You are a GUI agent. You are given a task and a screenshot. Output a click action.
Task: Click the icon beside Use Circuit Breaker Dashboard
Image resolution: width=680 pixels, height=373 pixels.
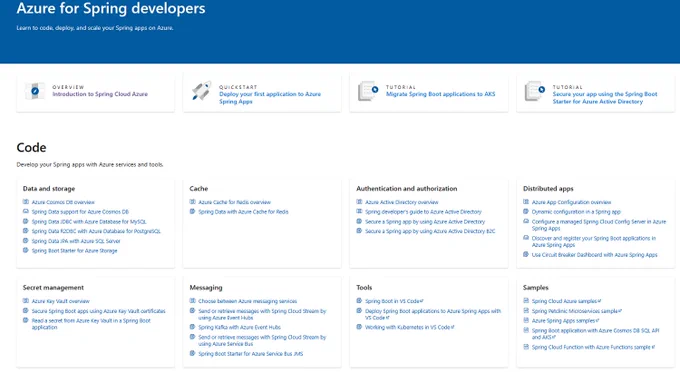[x=526, y=255]
